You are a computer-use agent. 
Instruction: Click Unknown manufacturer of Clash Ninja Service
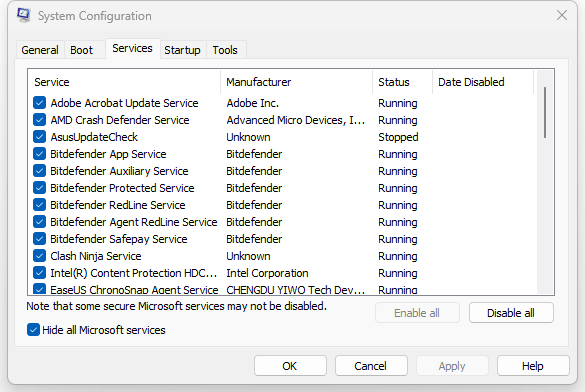click(248, 256)
